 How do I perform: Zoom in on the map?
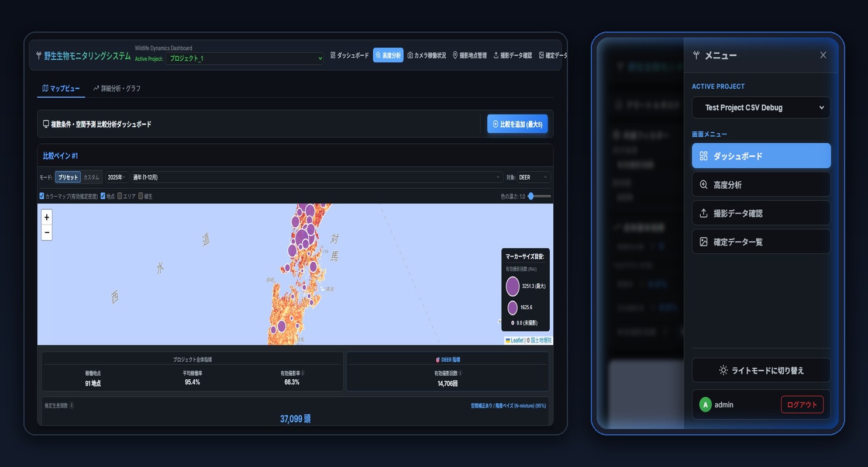pyautogui.click(x=47, y=217)
